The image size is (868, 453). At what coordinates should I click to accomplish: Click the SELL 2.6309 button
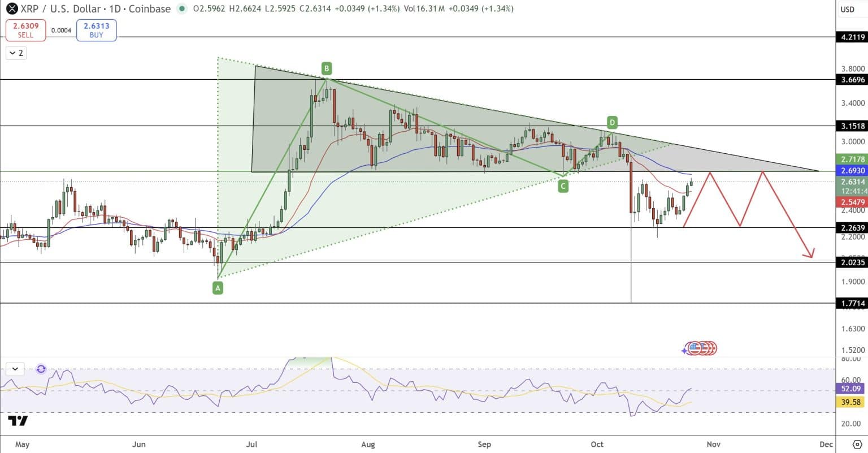[x=25, y=30]
